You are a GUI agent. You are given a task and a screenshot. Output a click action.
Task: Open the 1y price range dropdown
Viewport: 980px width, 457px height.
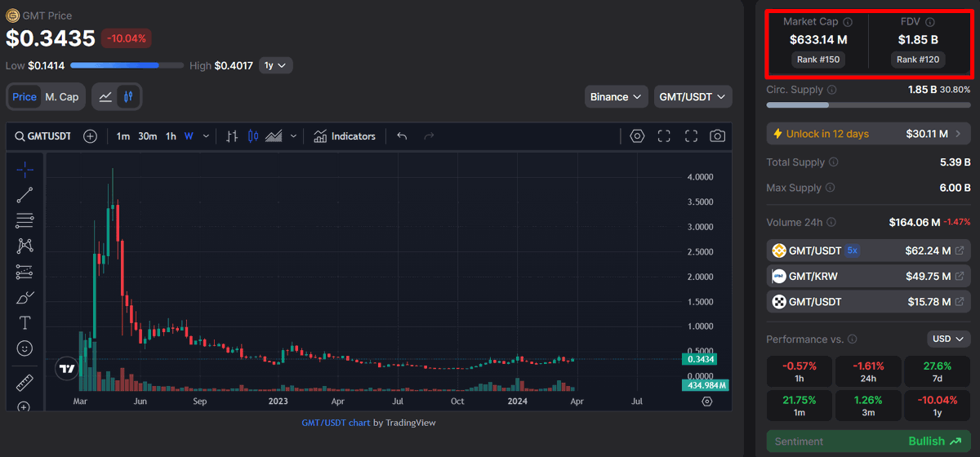point(275,65)
